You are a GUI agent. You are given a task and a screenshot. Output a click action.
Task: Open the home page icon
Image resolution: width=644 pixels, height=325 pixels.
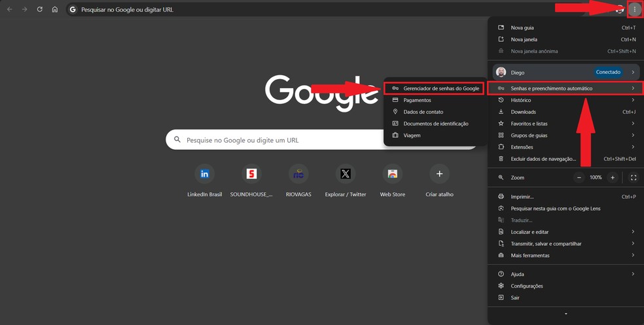tap(54, 9)
